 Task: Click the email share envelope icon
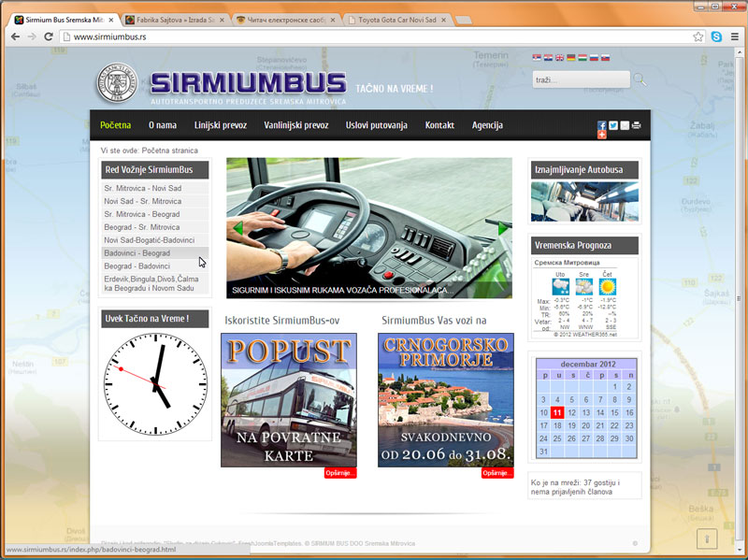pyautogui.click(x=625, y=125)
